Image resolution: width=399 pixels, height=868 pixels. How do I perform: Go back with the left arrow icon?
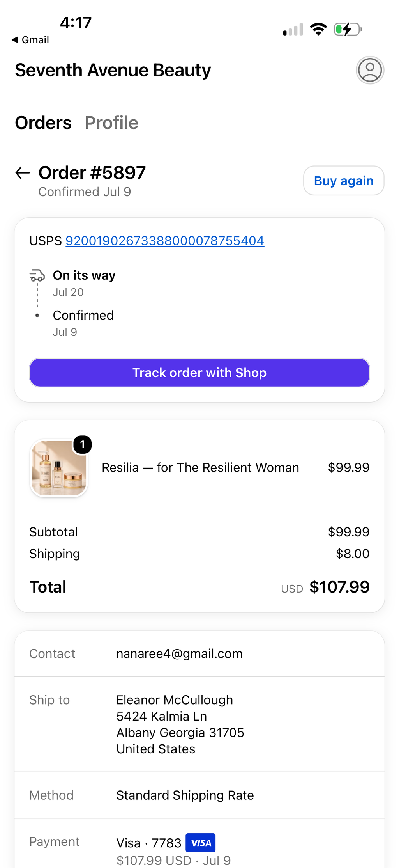pos(23,173)
